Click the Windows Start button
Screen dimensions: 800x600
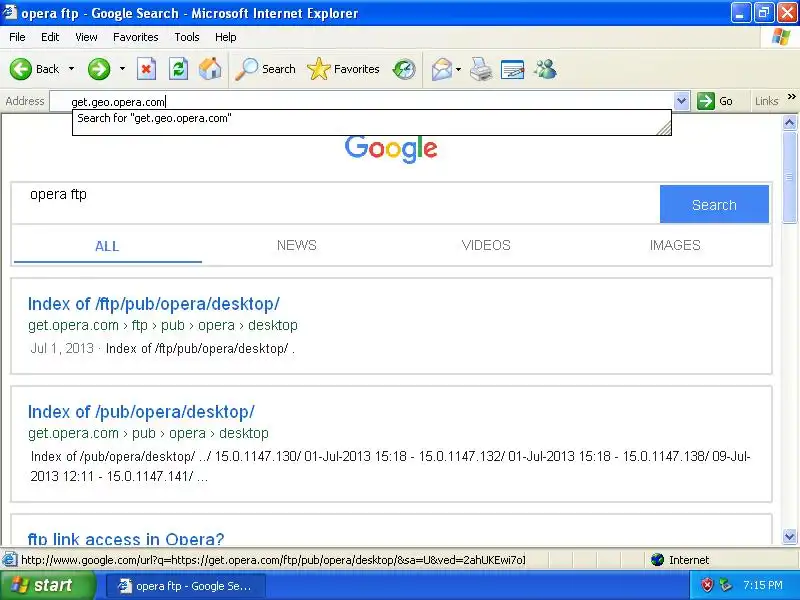coord(47,585)
